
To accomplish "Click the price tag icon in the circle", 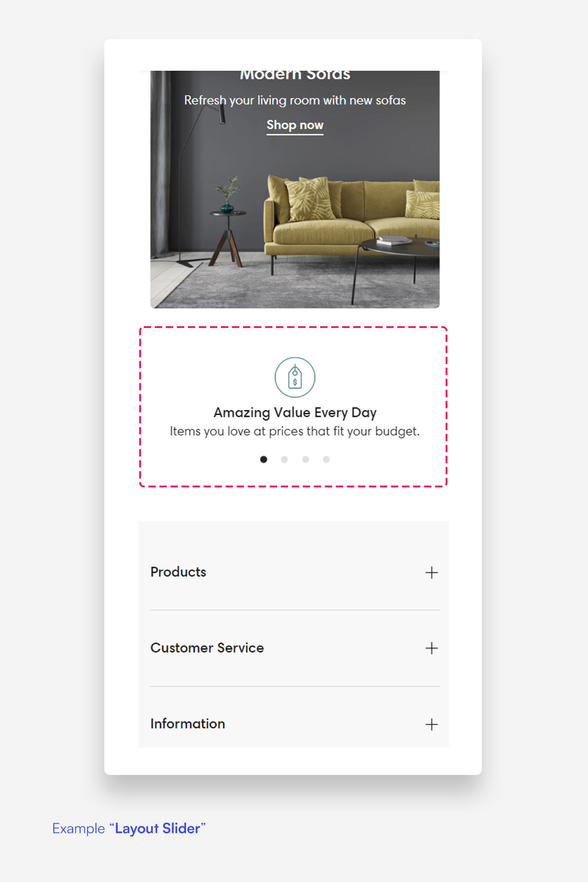I will (295, 377).
